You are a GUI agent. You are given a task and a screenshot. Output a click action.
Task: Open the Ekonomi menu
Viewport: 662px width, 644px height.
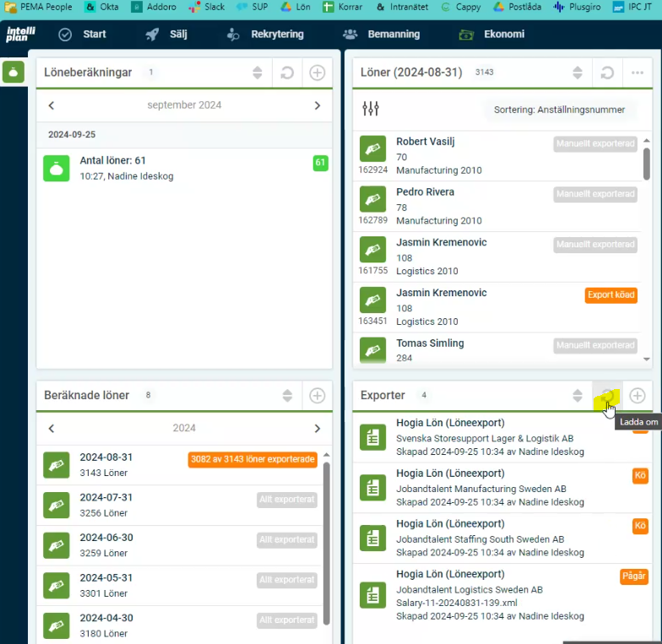491,35
